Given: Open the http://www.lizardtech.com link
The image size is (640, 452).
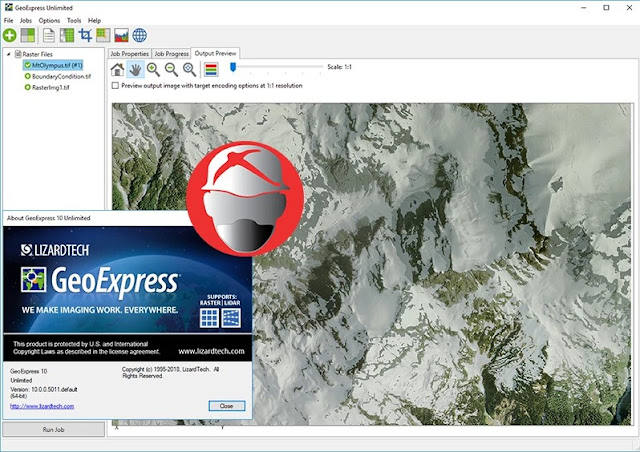Looking at the screenshot, I should pyautogui.click(x=42, y=406).
